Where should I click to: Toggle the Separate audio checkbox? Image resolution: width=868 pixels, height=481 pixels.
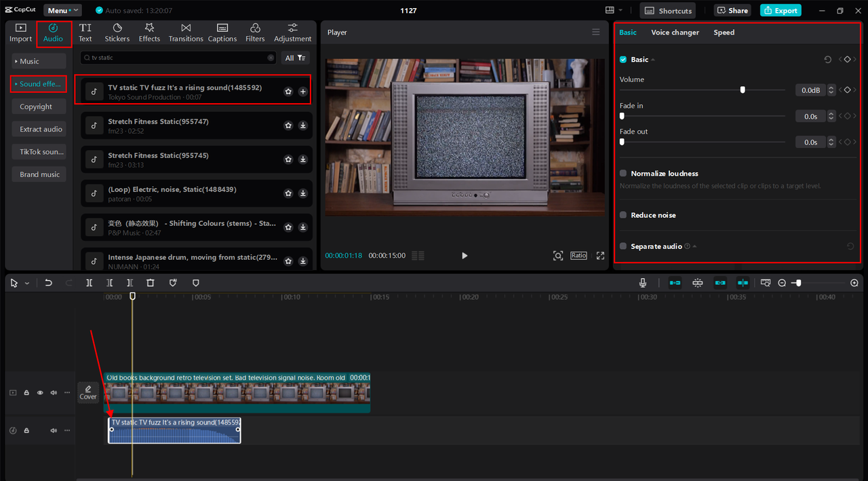coord(623,246)
